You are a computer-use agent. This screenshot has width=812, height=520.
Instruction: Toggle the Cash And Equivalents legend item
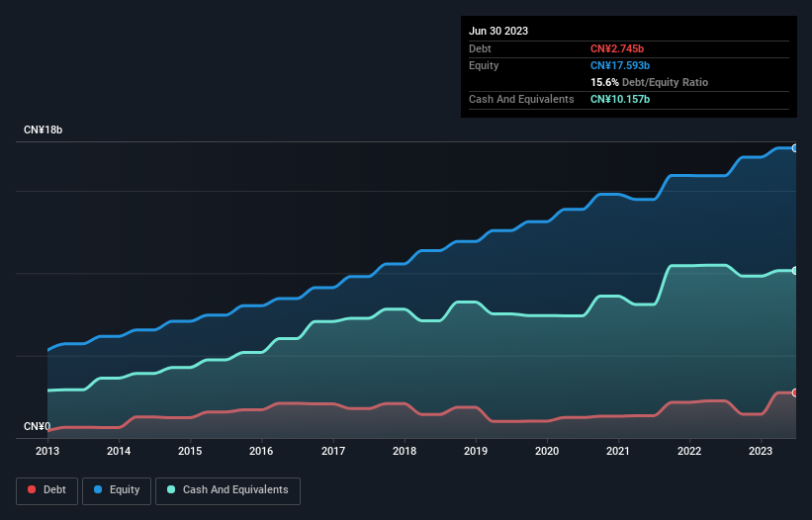click(227, 490)
